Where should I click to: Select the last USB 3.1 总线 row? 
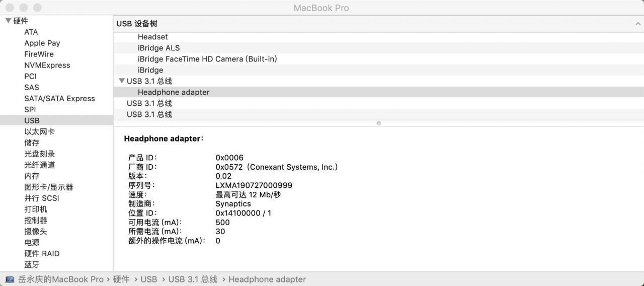pyautogui.click(x=378, y=114)
